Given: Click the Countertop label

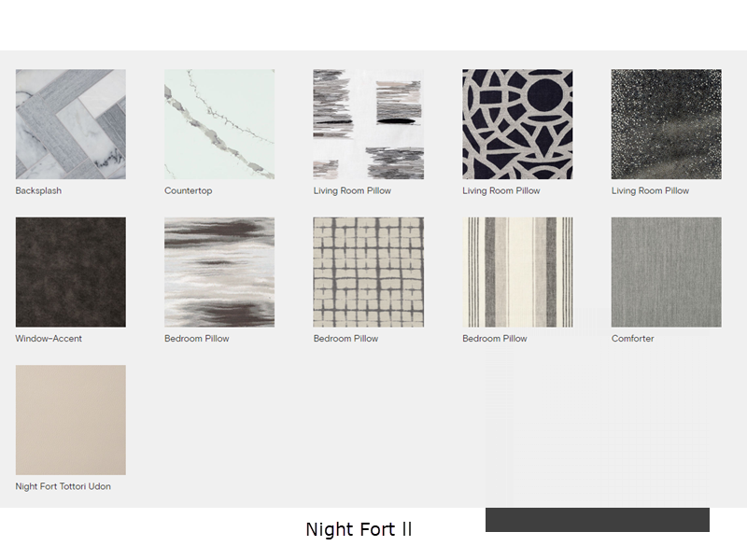Looking at the screenshot, I should 189,190.
